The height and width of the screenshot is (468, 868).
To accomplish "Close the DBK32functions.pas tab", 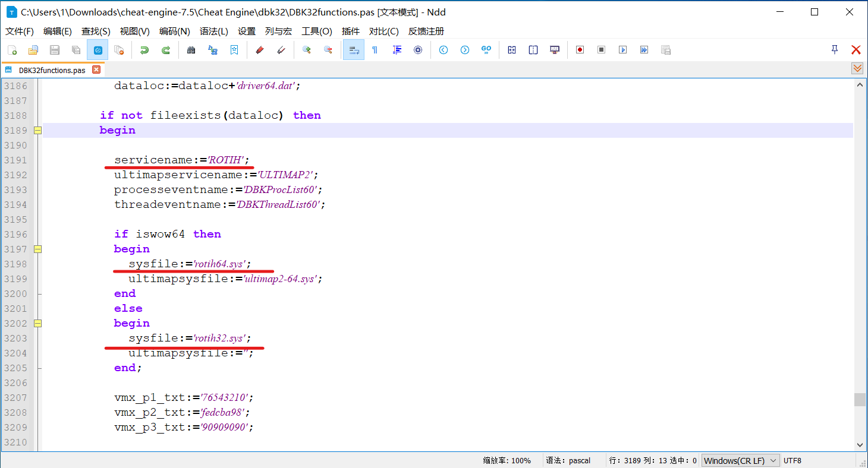I will coord(96,69).
